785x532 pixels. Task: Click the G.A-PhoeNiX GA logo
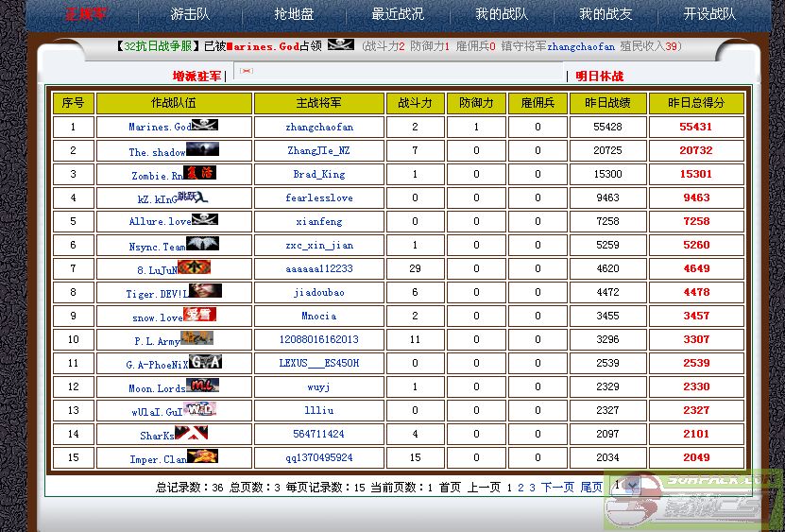[x=205, y=362]
